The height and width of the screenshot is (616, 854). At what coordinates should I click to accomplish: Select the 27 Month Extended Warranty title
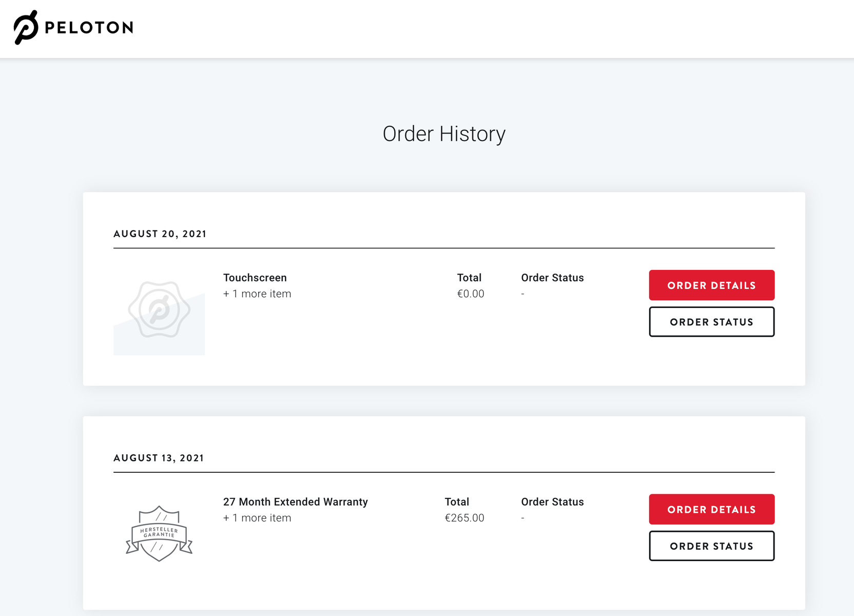(x=295, y=502)
